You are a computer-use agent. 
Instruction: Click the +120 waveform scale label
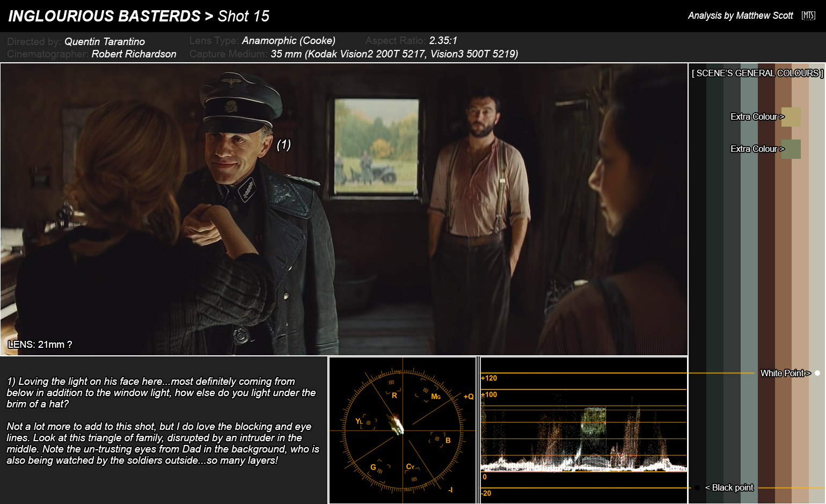(x=489, y=378)
